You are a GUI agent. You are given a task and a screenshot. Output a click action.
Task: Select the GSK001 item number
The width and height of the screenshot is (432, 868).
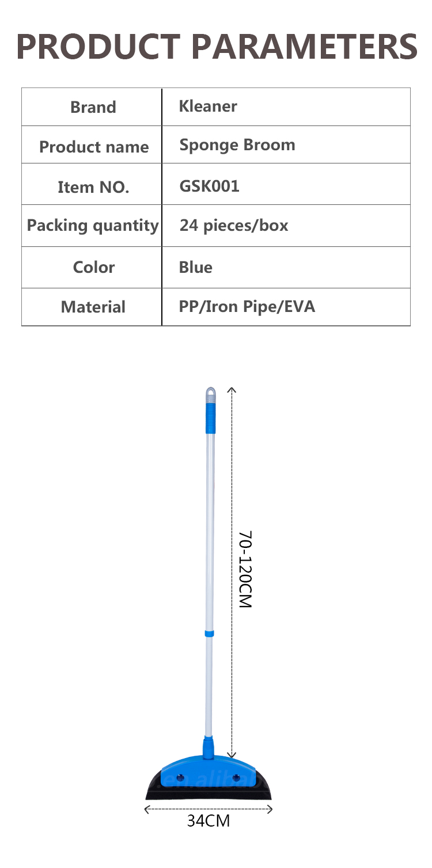click(x=210, y=186)
